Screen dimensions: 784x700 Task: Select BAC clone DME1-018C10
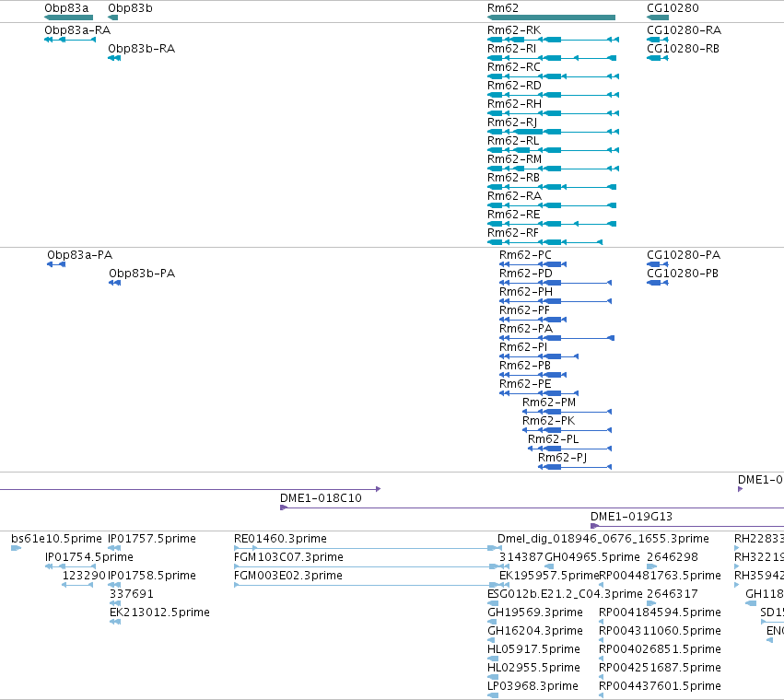(x=532, y=508)
